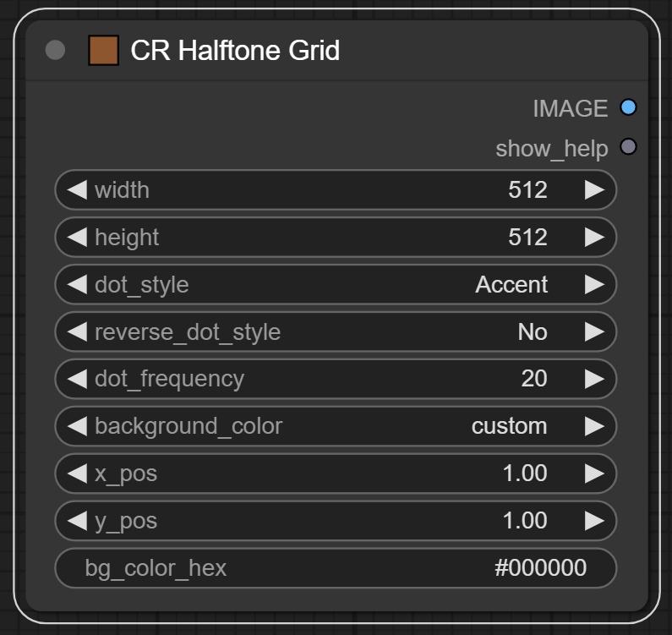Decrease height using the left arrow
Screen dimensions: 672x635
pos(77,238)
